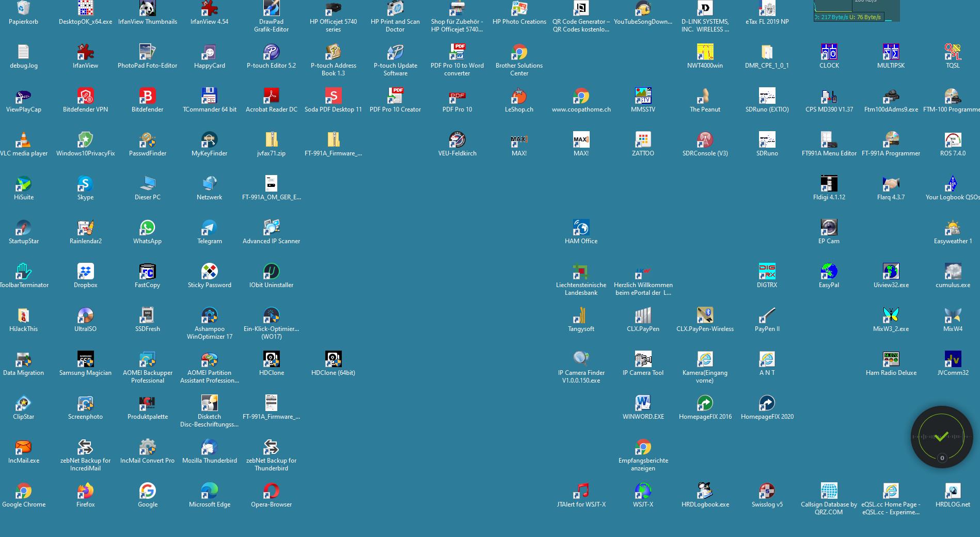Launch IrfanView 4.54 shortcut

(x=210, y=9)
